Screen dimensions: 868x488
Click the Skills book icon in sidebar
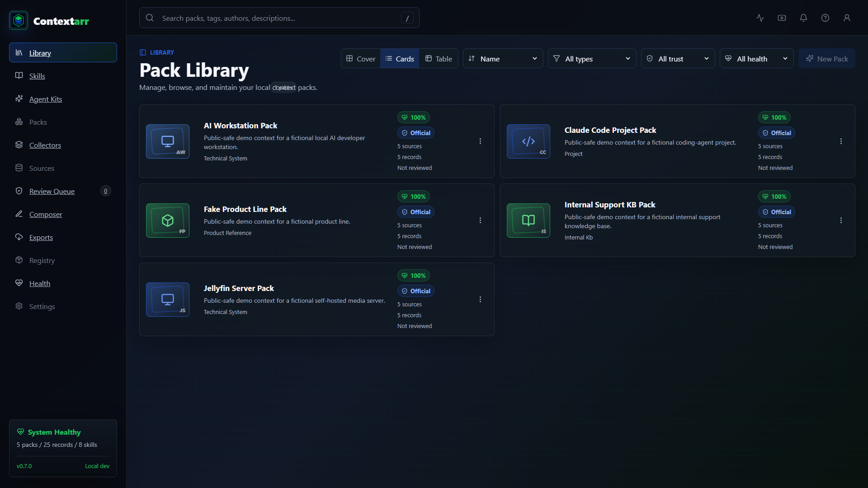click(x=19, y=75)
